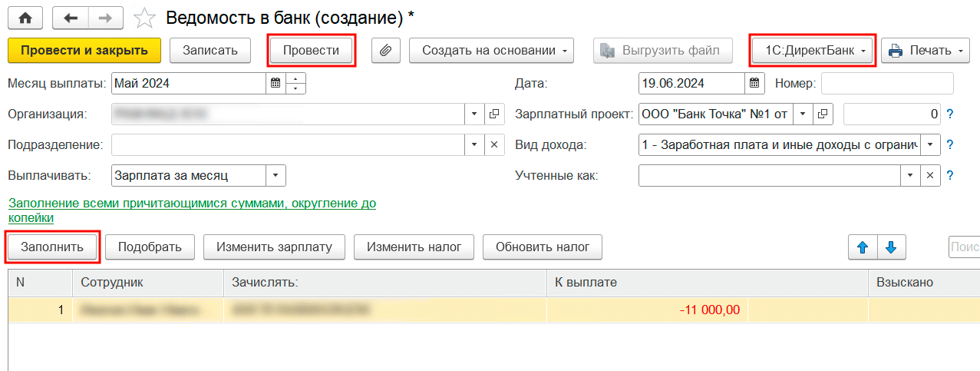Click into the Номер input field
The image size is (980, 371).
pos(887,83)
